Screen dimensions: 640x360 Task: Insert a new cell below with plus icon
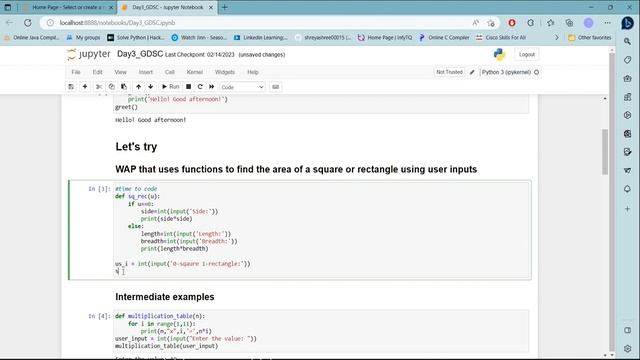(x=85, y=87)
